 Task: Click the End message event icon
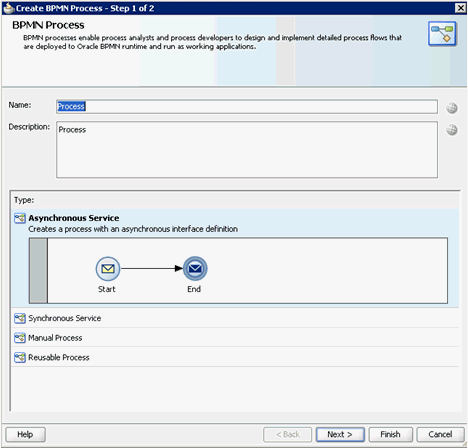click(x=195, y=269)
